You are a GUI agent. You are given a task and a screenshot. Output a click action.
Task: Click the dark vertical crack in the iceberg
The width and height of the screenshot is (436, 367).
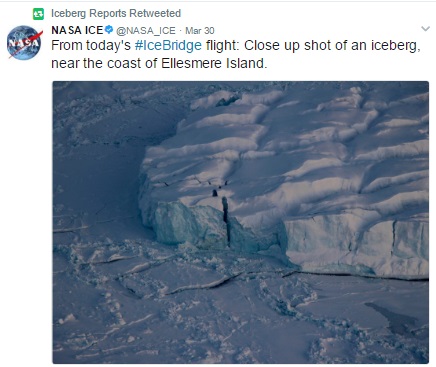[226, 220]
